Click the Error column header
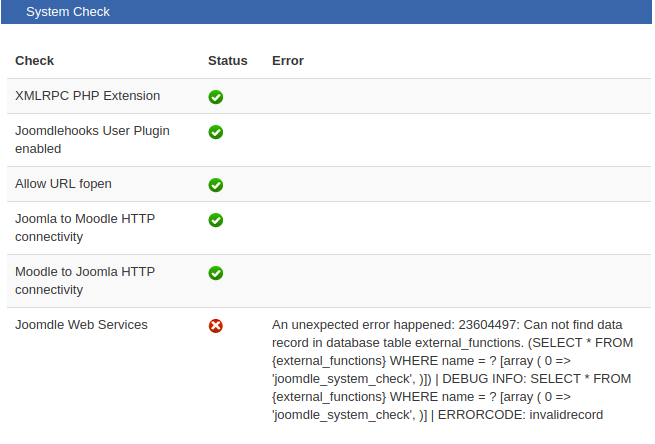 (288, 61)
